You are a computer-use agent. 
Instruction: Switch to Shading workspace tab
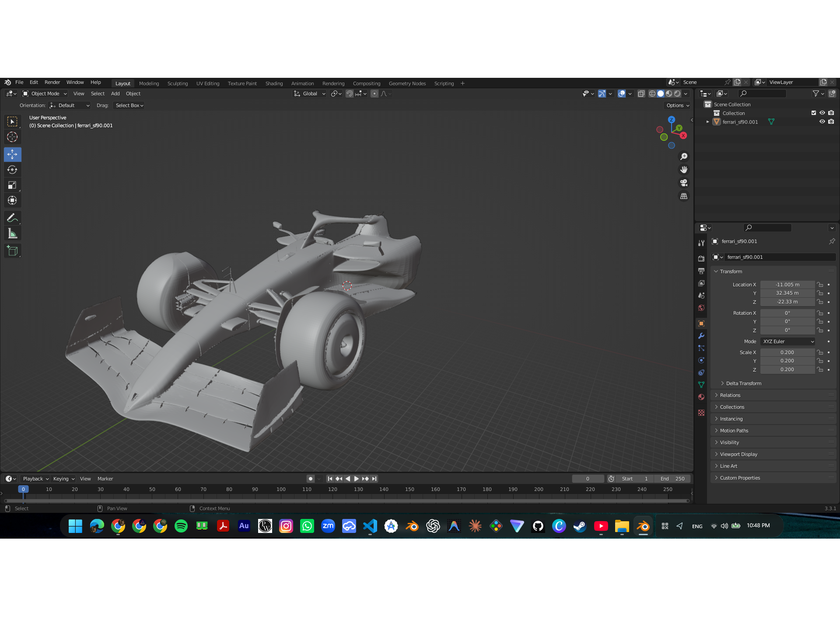[x=274, y=84]
